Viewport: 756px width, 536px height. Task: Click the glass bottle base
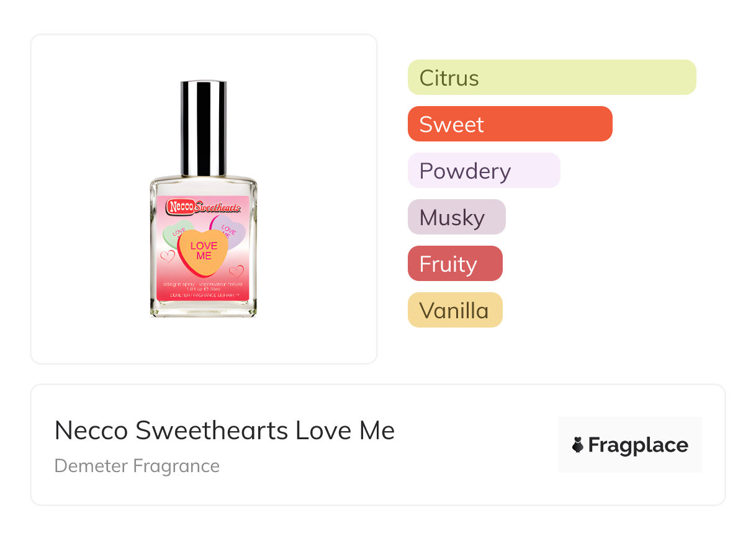coord(204,310)
